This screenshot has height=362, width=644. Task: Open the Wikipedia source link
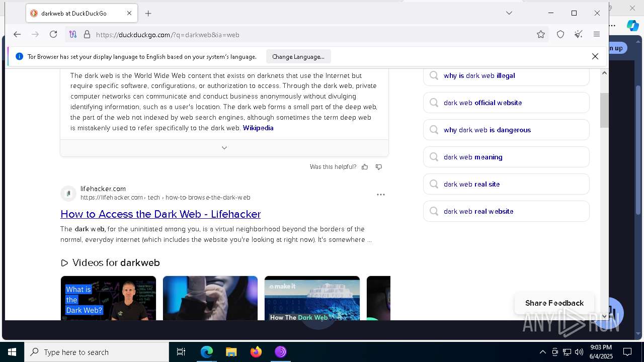[258, 128]
